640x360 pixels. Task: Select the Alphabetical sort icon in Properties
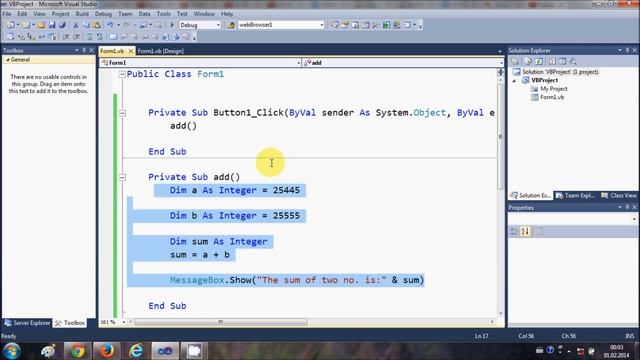(x=525, y=231)
